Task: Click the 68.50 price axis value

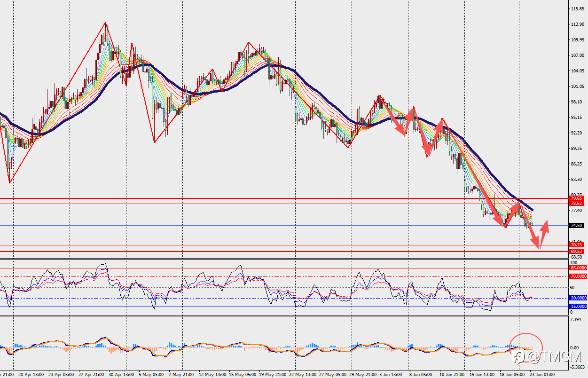Action: point(576,257)
